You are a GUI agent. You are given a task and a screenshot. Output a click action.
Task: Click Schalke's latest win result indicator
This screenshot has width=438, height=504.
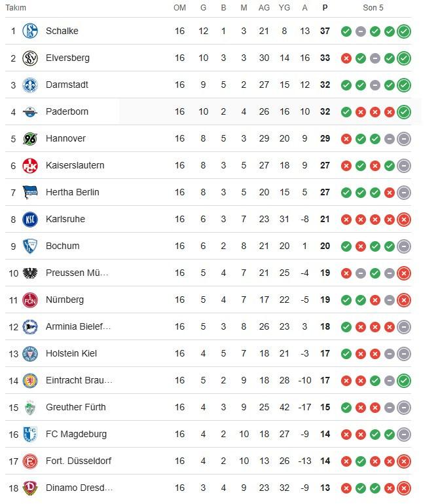coord(404,31)
